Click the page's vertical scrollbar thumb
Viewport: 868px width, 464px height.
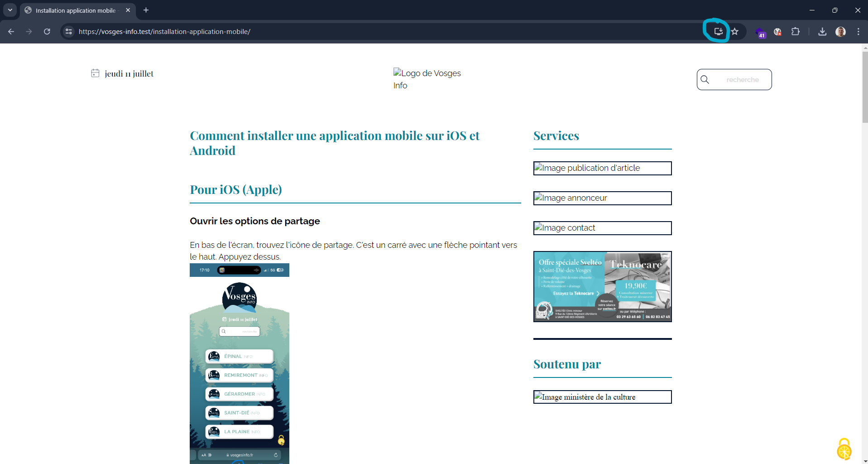point(865,87)
